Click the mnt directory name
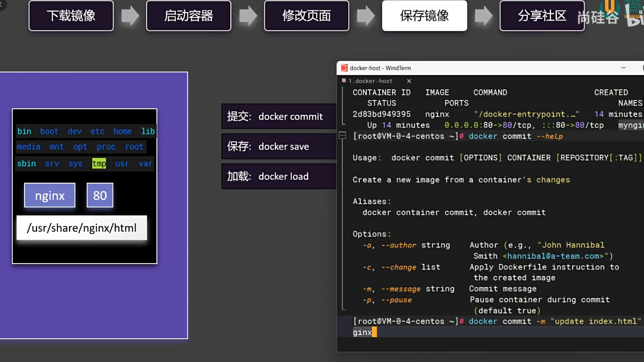Image resolution: width=644 pixels, height=362 pixels. click(x=56, y=147)
